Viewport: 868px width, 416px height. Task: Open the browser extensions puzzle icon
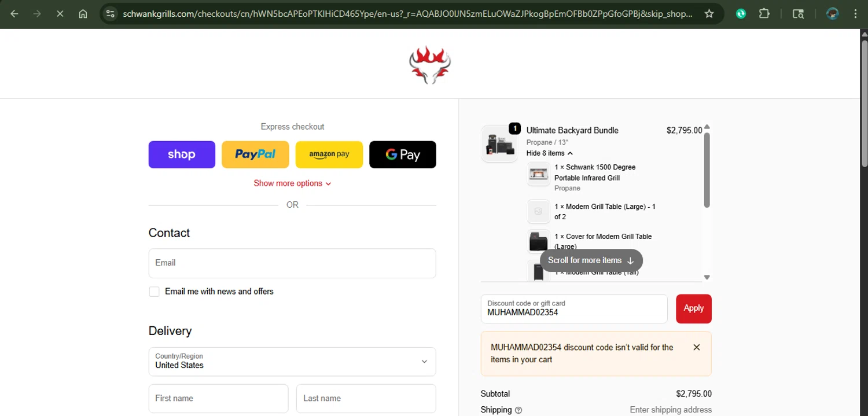click(764, 14)
